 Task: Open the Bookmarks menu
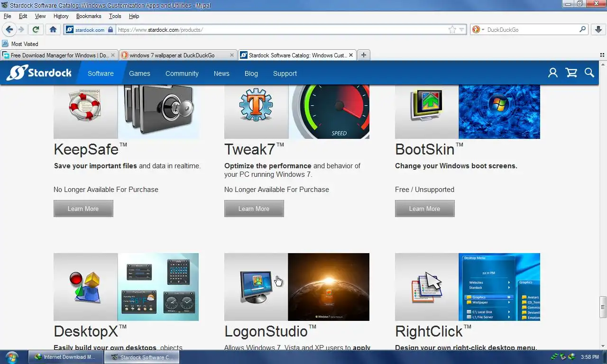(x=89, y=16)
